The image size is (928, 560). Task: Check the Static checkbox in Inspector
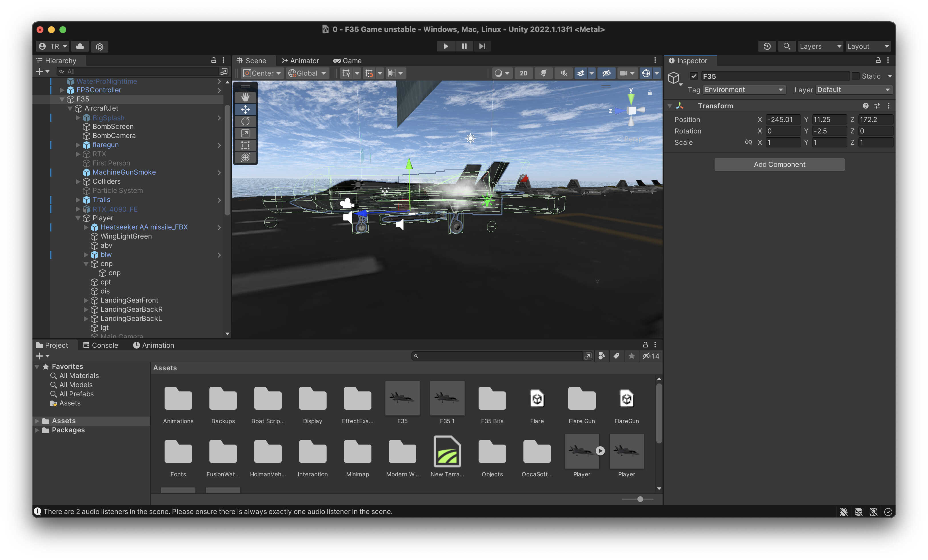(x=856, y=76)
